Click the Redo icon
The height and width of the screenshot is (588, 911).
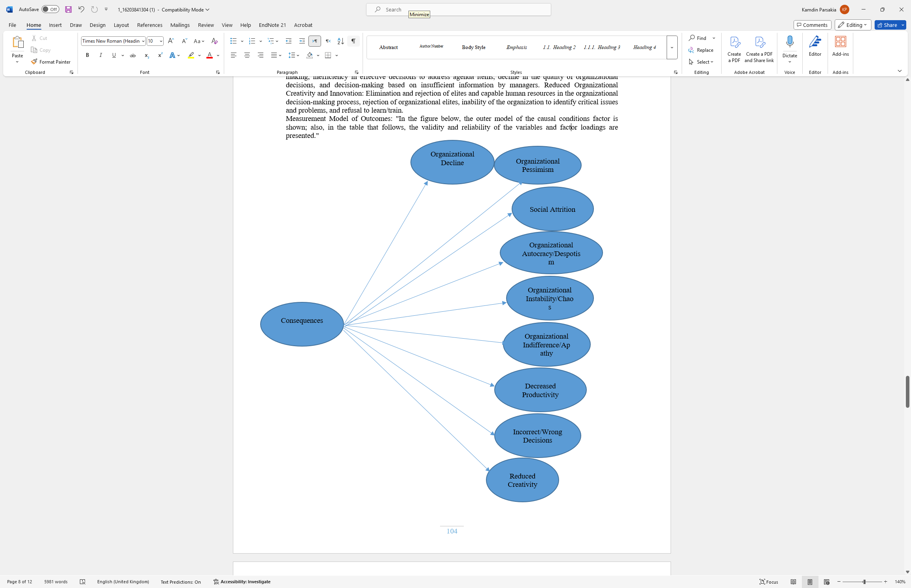point(94,9)
